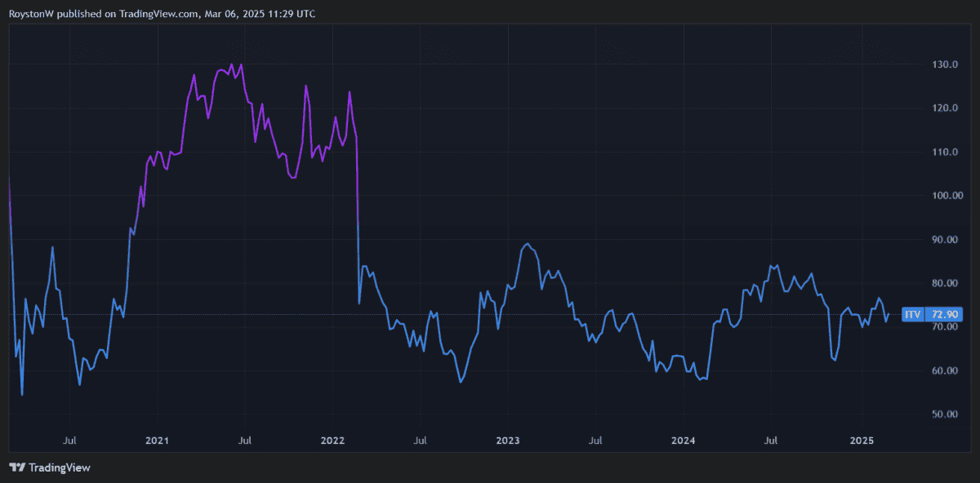
Task: Click the RoystonW published header text
Action: (163, 14)
